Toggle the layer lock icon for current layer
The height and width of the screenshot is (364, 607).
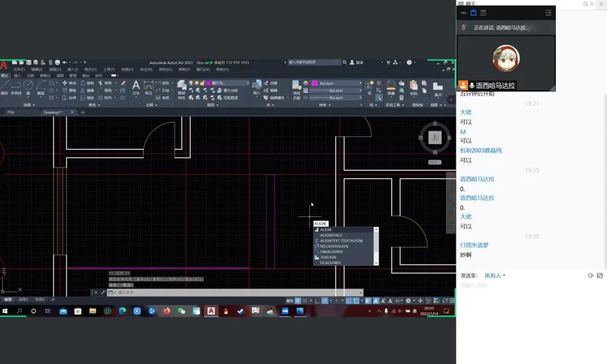(202, 83)
